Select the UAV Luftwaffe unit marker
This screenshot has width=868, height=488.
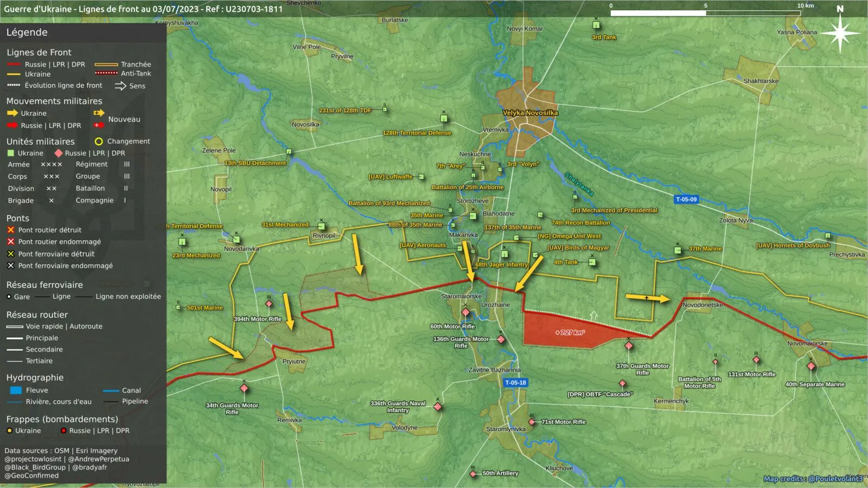(x=421, y=177)
